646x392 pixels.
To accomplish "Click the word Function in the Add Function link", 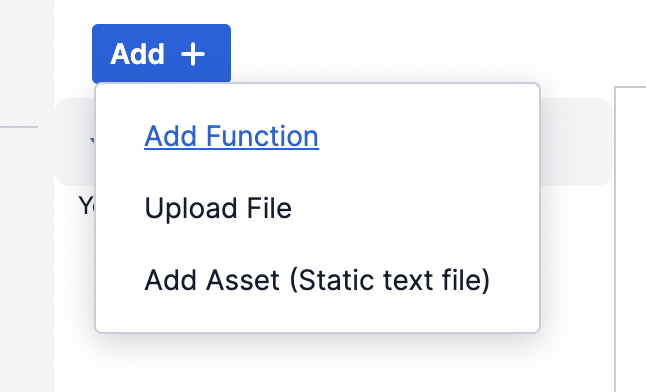I will [262, 136].
